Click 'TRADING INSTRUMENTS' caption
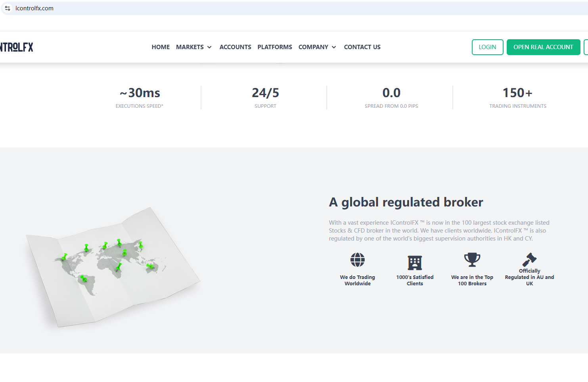This screenshot has width=588, height=382. coord(518,106)
